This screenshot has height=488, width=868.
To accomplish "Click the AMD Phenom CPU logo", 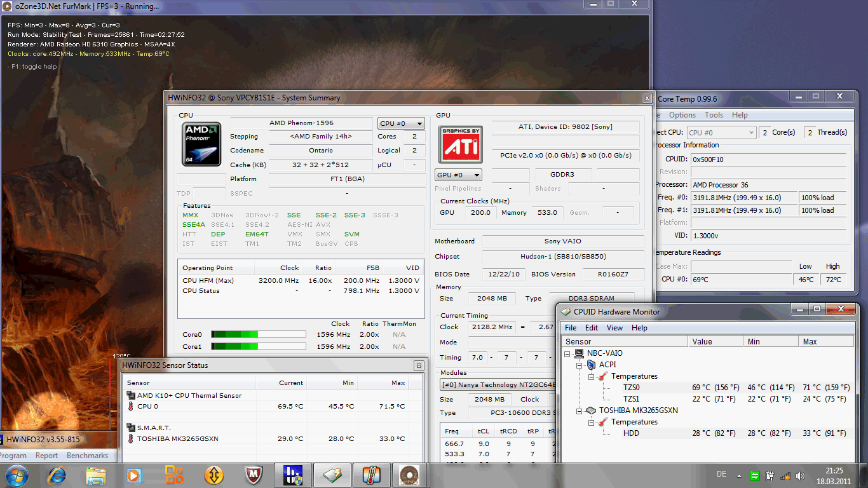I will [202, 144].
